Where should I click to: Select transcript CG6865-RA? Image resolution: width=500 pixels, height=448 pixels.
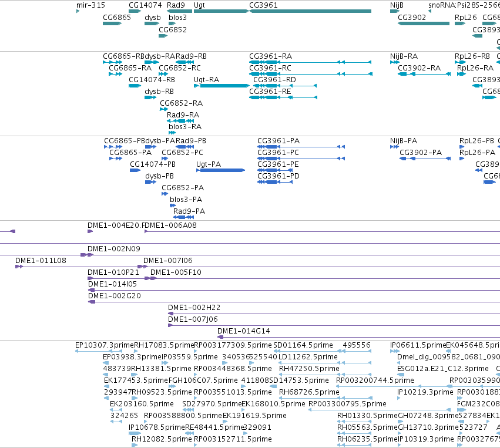130,68
